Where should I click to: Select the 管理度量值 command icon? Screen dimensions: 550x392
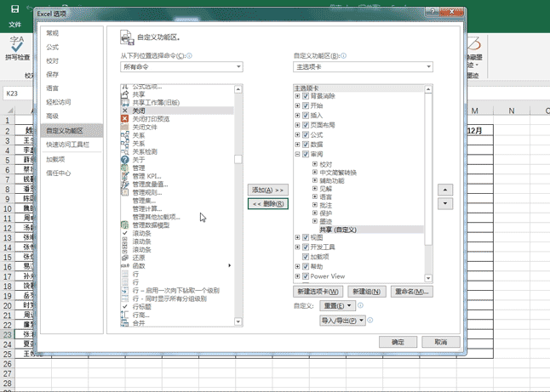[x=124, y=185]
